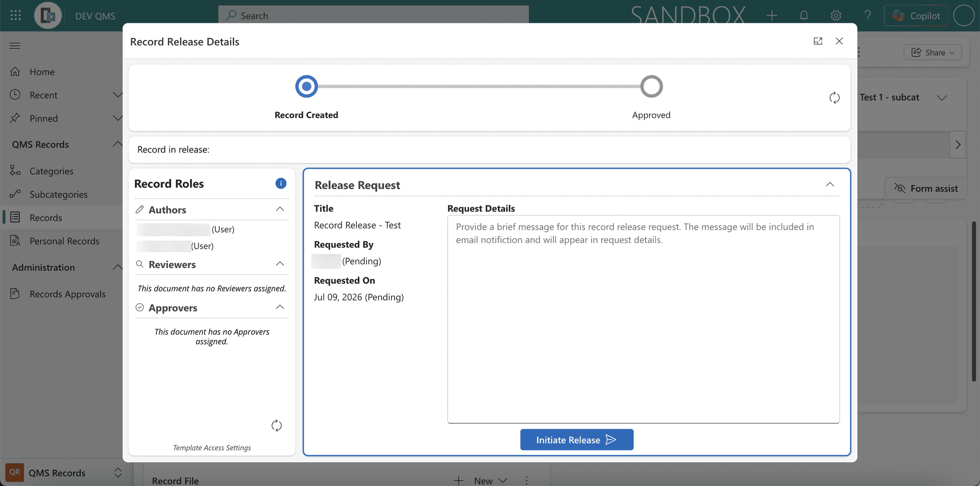Collapse the Administration group
The height and width of the screenshot is (486, 980).
tap(117, 267)
